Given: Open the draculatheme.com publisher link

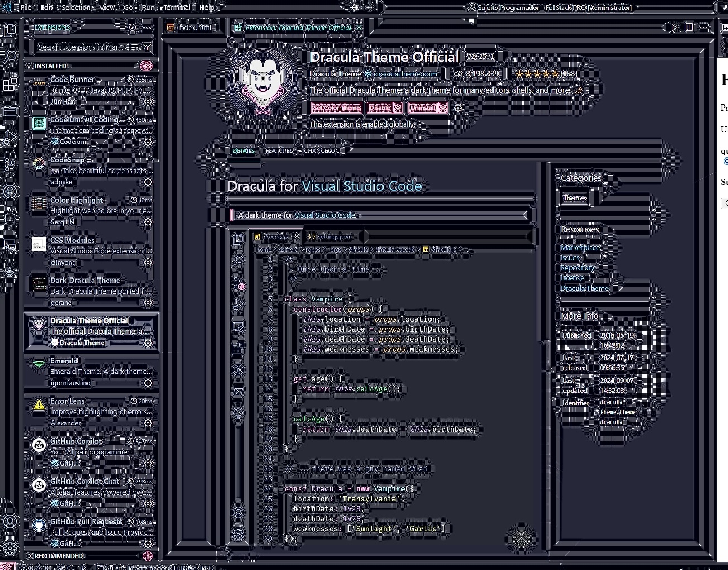Looking at the screenshot, I should pos(405,74).
